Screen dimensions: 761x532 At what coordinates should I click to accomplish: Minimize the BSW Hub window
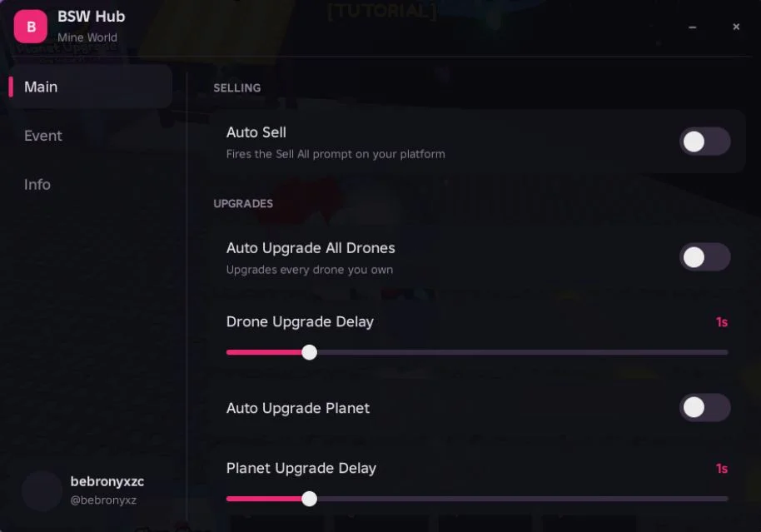693,27
